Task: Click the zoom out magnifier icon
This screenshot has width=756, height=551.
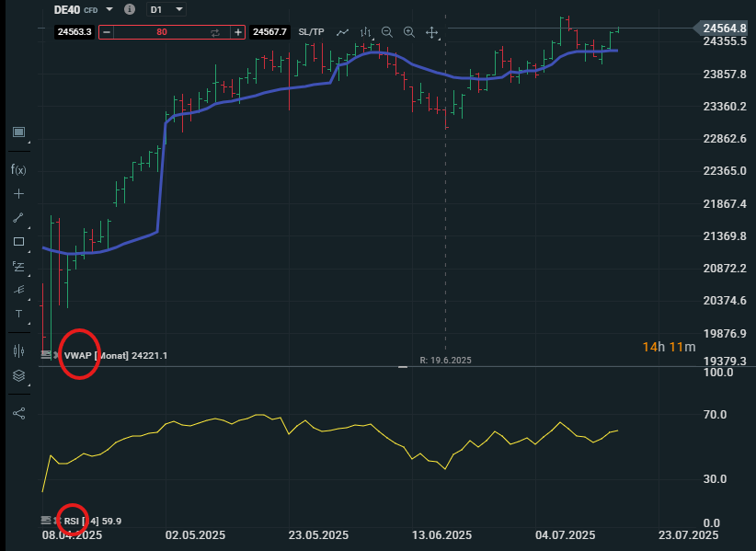Action: [x=387, y=31]
